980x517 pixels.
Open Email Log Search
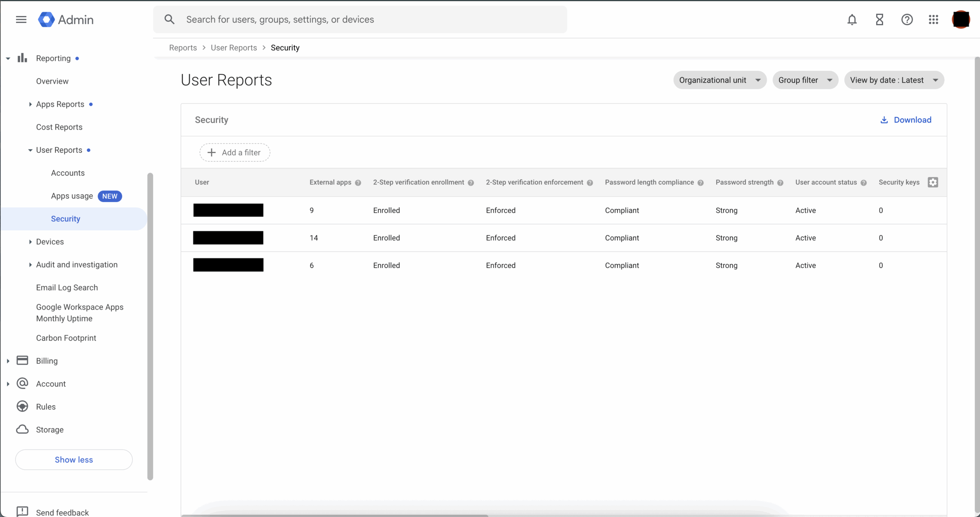67,287
